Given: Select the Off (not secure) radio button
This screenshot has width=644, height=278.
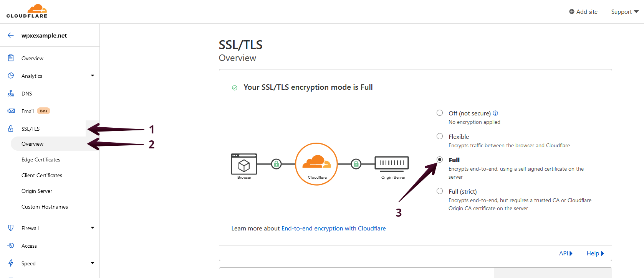Looking at the screenshot, I should tap(440, 113).
